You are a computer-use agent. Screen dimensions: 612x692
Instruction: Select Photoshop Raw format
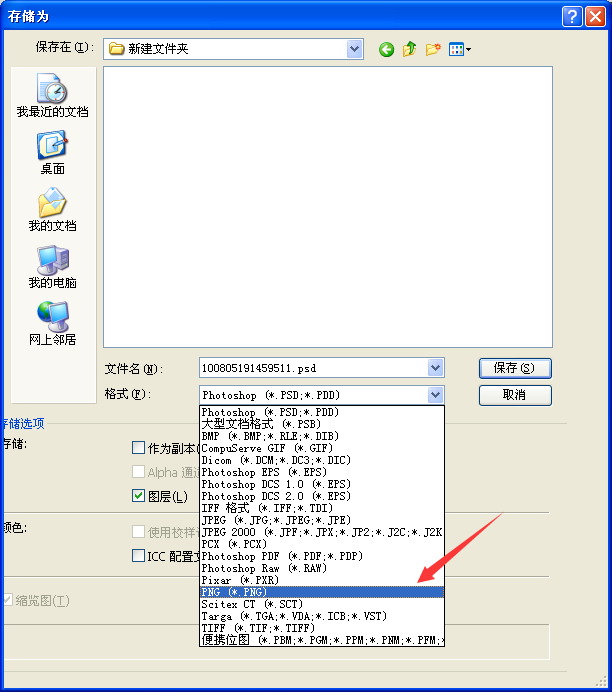pyautogui.click(x=322, y=568)
